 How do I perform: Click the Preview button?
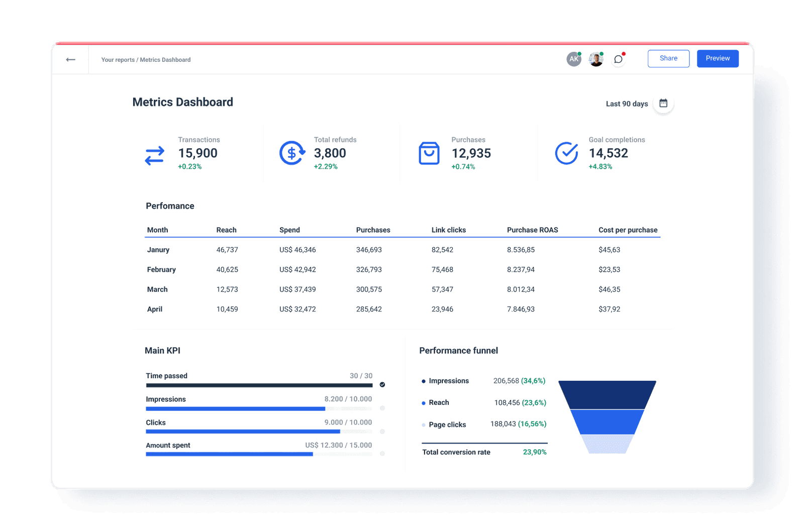point(717,58)
